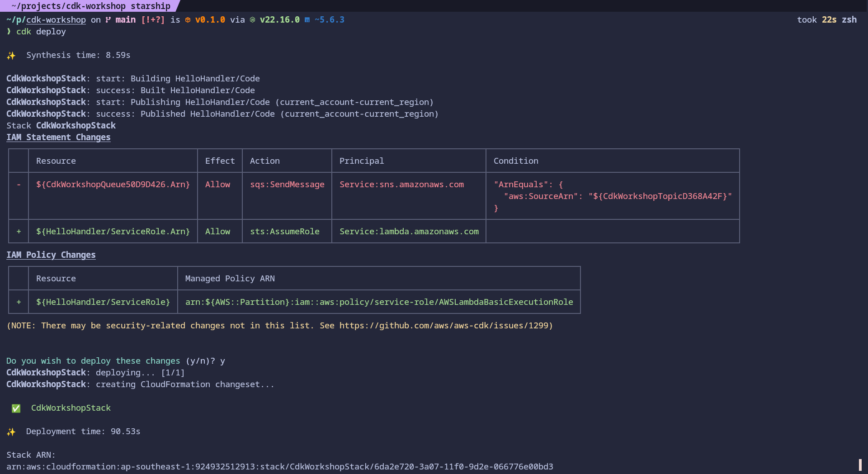Screen dimensions: 868x474
Task: Click the start: Building HelloHandler/Code line
Action: (x=133, y=79)
